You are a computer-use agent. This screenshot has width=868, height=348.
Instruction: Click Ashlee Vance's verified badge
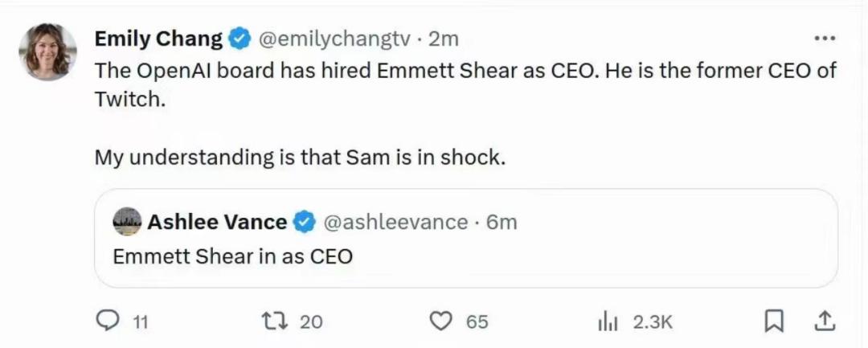pos(305,223)
